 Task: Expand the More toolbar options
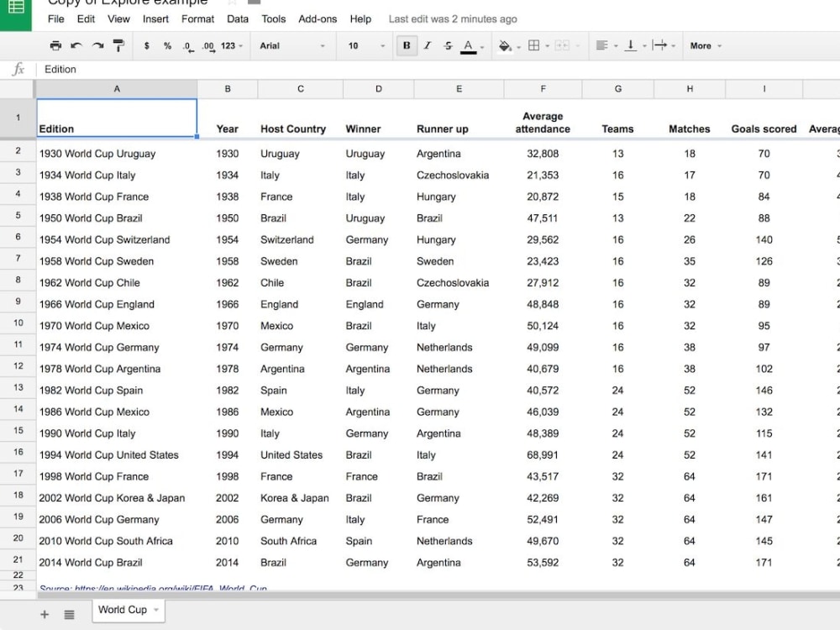(706, 46)
